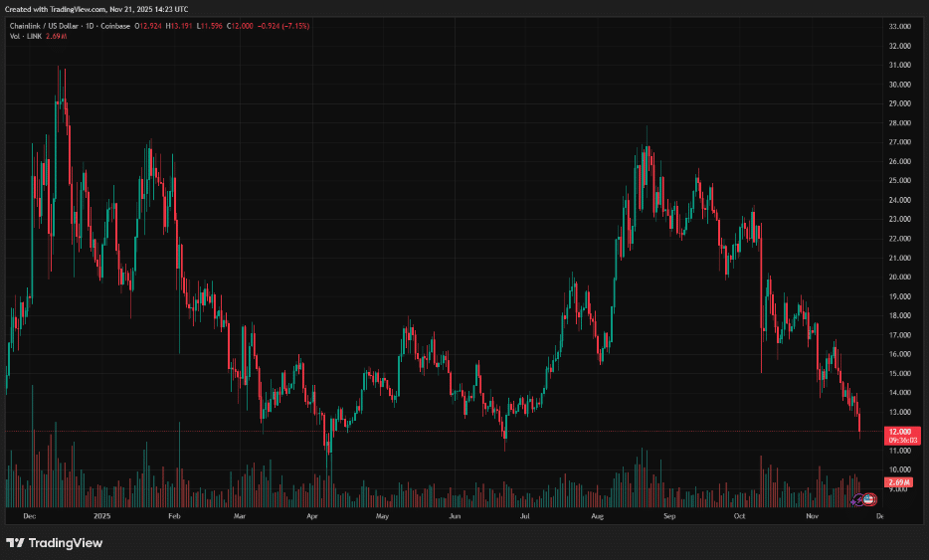Click the 28.000 price scale label

click(899, 123)
